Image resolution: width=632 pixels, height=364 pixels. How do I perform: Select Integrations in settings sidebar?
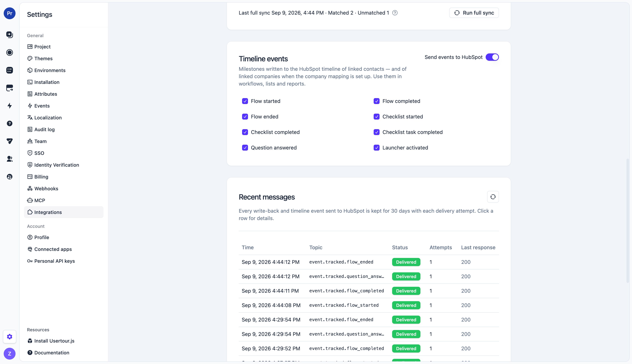64,212
